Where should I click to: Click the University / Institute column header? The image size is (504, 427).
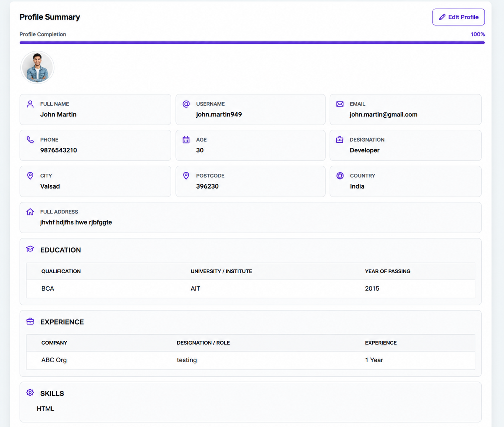[221, 271]
